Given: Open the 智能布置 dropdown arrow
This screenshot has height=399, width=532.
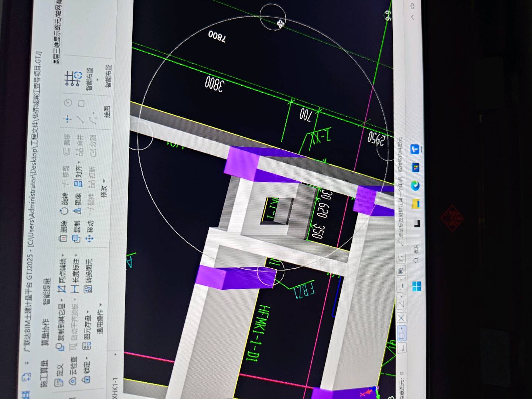Looking at the screenshot, I should pos(97,79).
